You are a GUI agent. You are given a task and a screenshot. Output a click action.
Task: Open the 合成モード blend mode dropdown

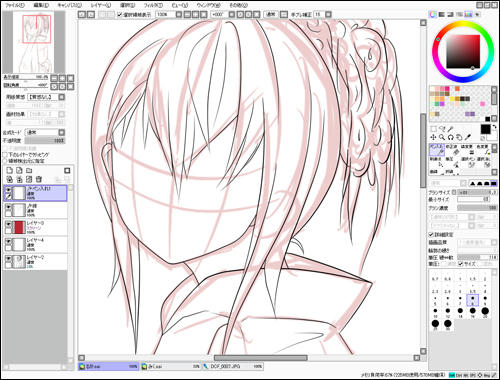pos(46,132)
